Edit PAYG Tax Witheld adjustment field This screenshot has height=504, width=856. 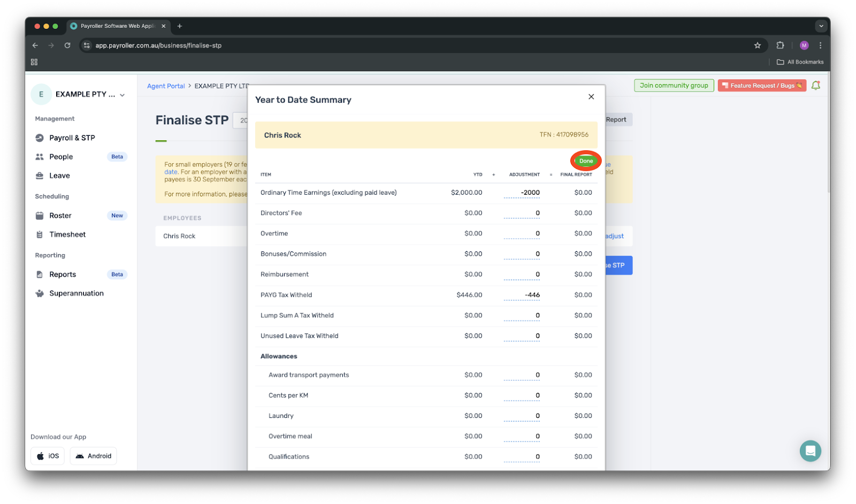522,295
